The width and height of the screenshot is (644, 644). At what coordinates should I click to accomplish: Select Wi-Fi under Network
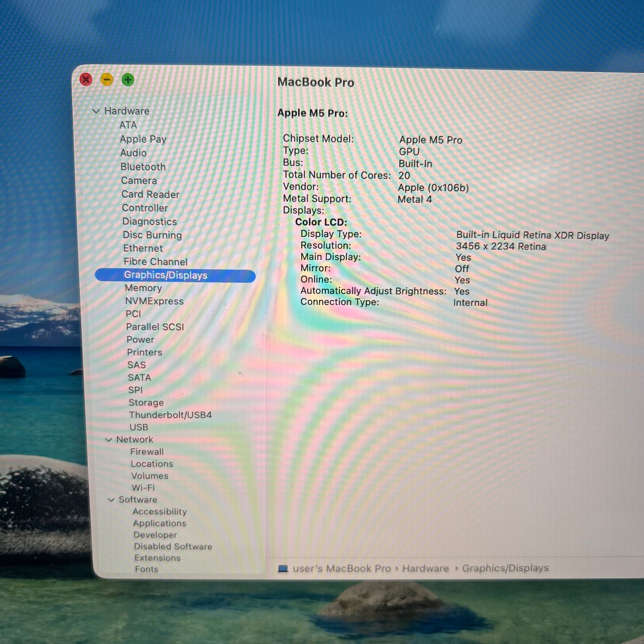(x=143, y=488)
